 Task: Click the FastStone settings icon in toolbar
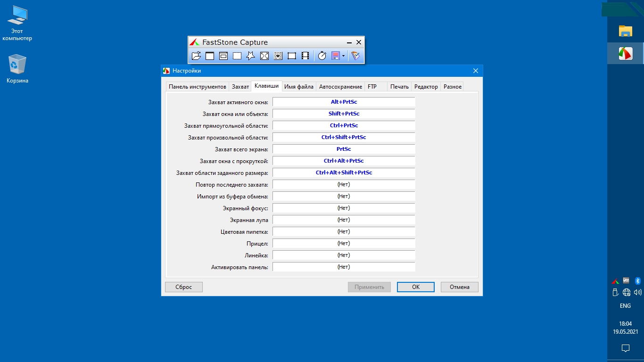[x=355, y=56]
